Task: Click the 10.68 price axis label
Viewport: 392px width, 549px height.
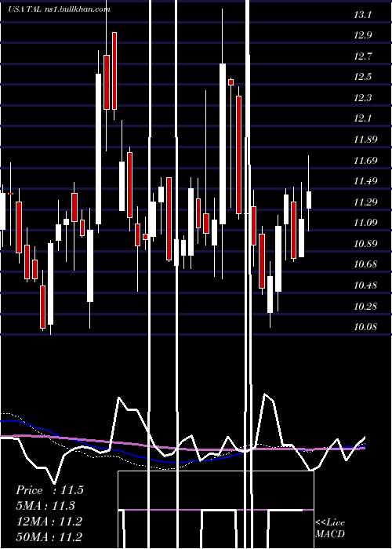Action: (x=365, y=264)
